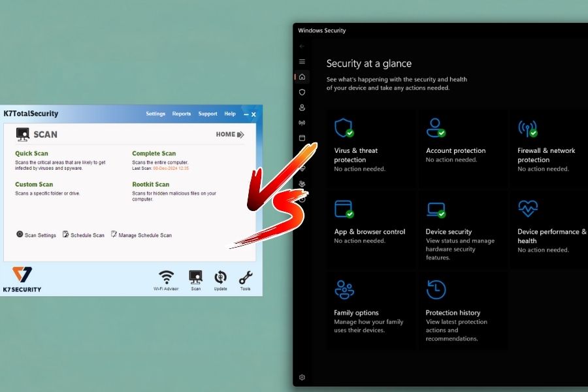
Task: Collapse the sidebar with the back arrow
Action: click(x=301, y=46)
